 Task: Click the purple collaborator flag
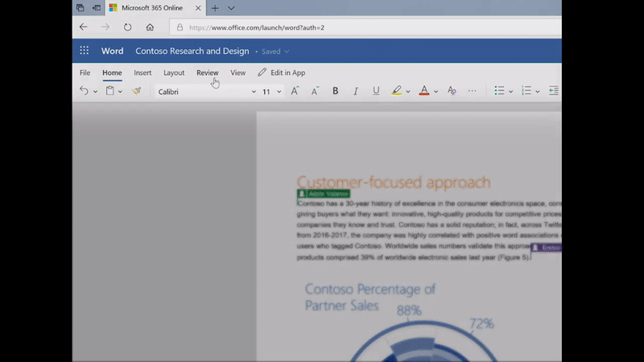coord(546,248)
